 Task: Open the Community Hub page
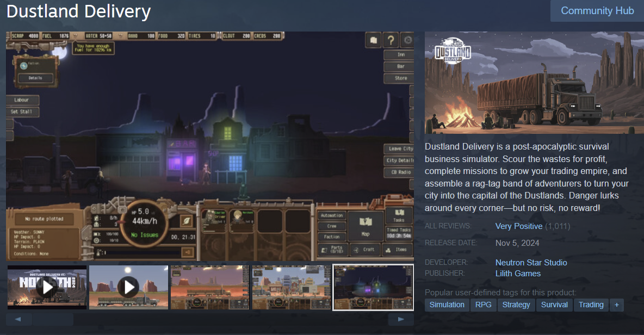(597, 11)
